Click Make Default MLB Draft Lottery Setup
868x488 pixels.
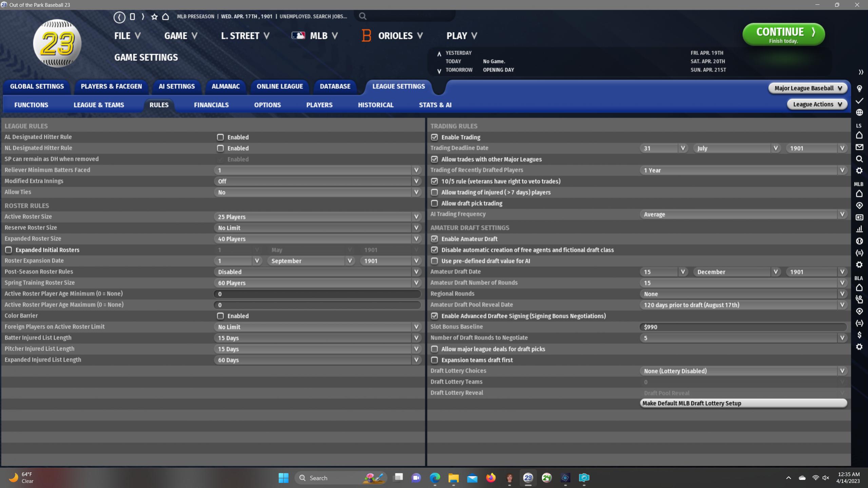[743, 403]
